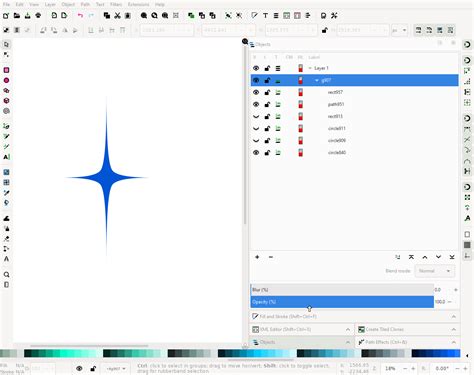Click the add layer plus button
The width and height of the screenshot is (474, 375).
(x=257, y=257)
